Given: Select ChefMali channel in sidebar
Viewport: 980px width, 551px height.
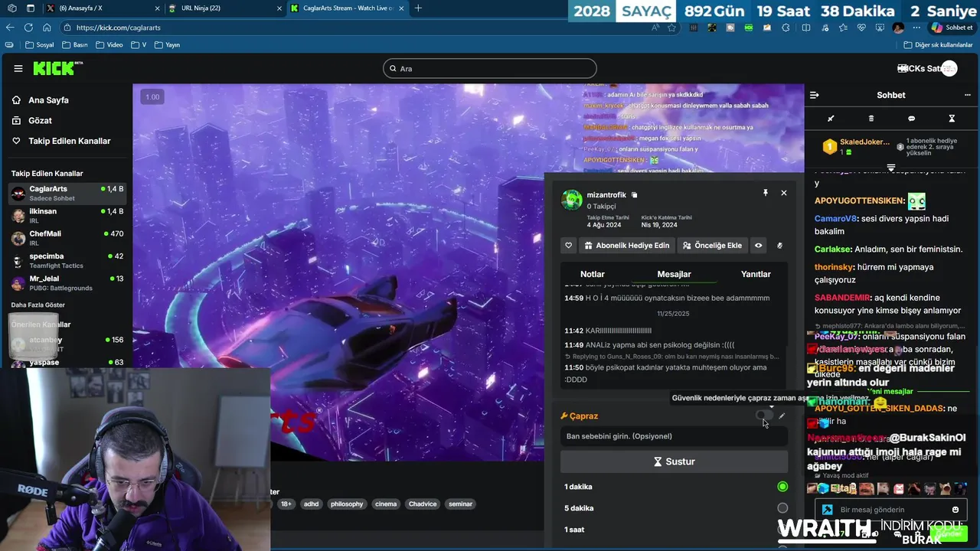Looking at the screenshot, I should click(x=67, y=238).
